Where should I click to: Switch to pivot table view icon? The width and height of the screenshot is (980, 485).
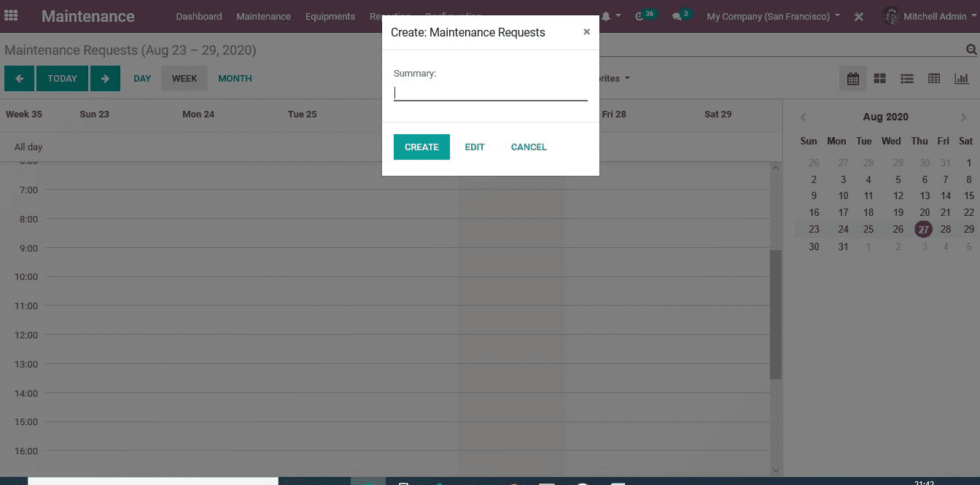[x=934, y=79]
